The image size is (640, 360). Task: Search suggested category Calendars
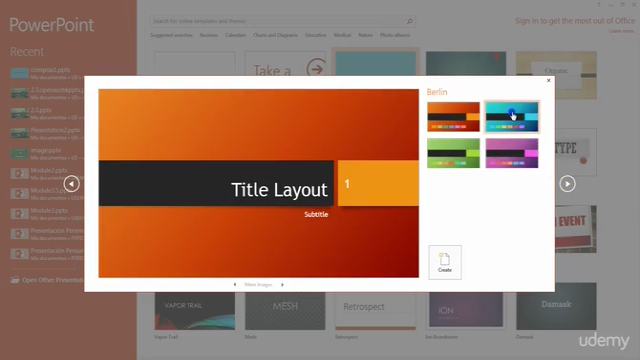(x=236, y=35)
